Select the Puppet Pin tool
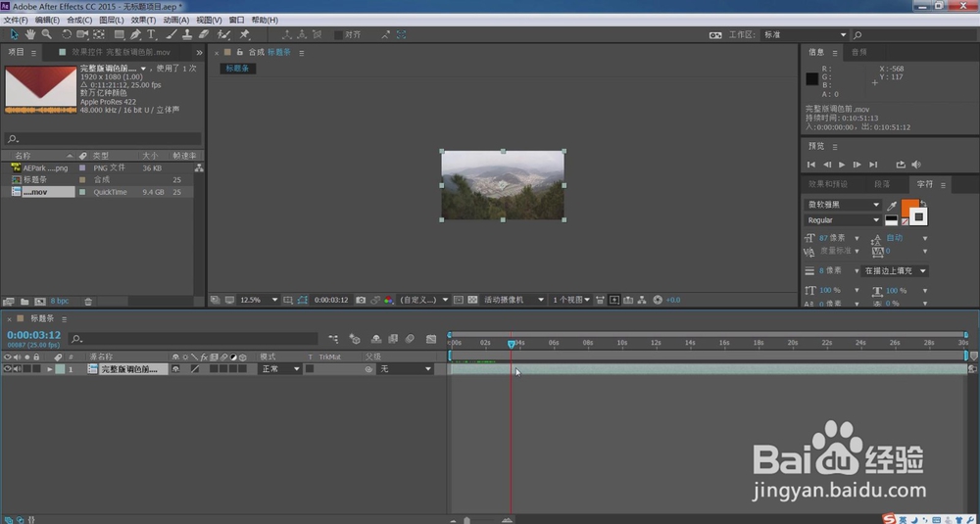Image resolution: width=980 pixels, height=524 pixels. tap(245, 34)
